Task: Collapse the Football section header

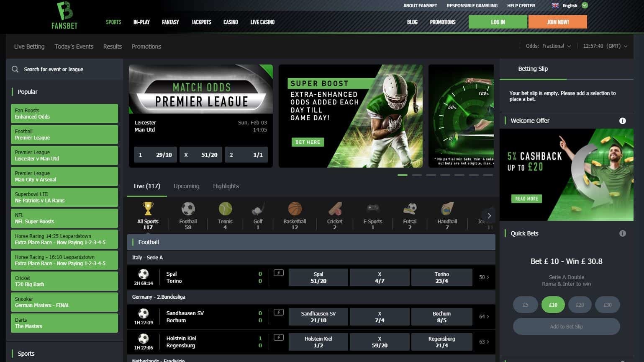Action: [x=311, y=242]
